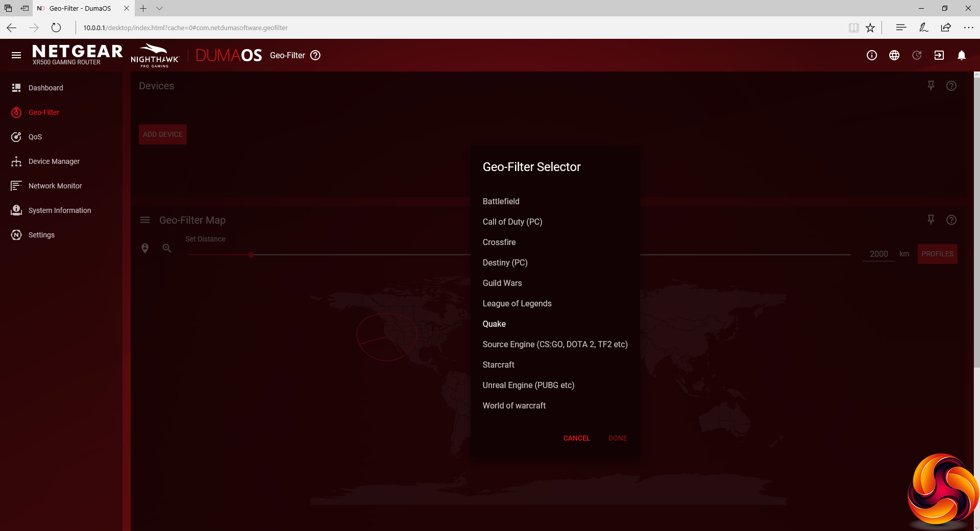This screenshot has height=531, width=980.
Task: Open QoS in sidebar
Action: pos(61,137)
